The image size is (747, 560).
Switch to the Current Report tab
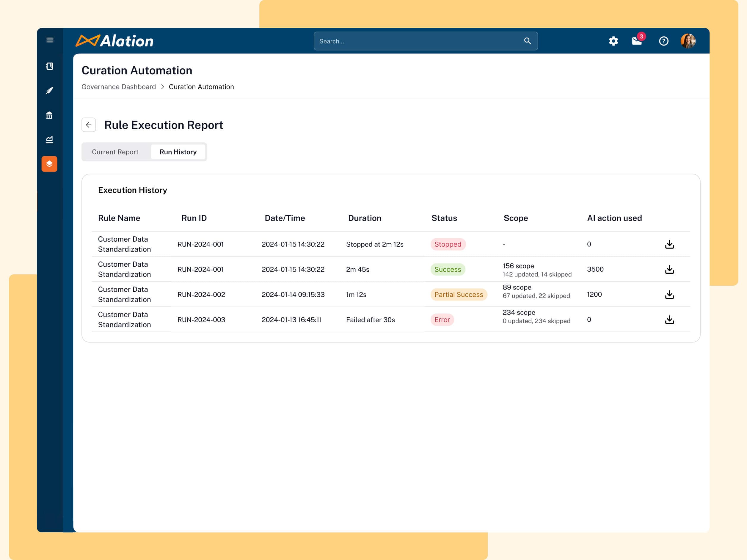[x=115, y=152]
